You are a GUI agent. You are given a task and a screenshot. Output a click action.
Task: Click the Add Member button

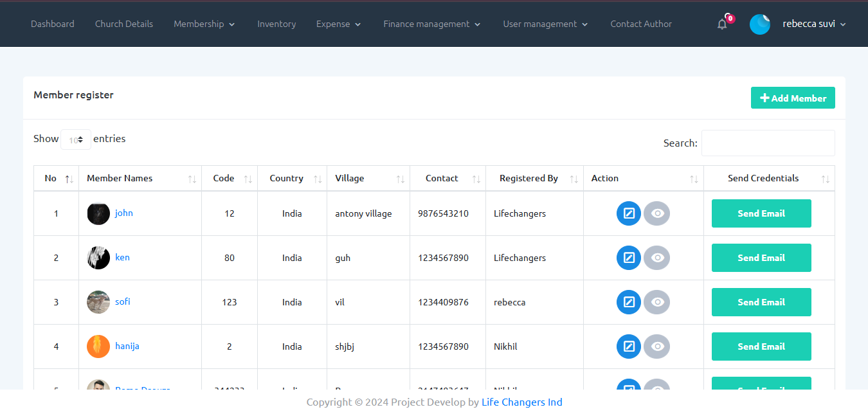(793, 98)
